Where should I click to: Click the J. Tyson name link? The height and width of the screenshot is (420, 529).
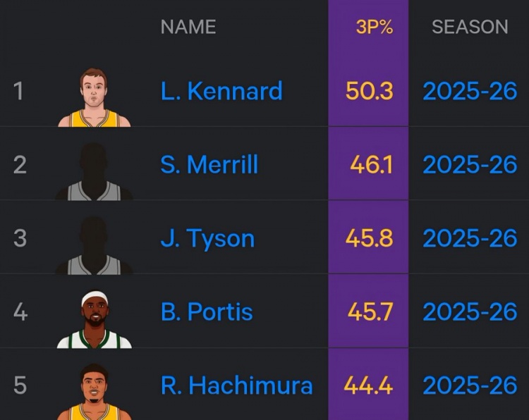[207, 239]
